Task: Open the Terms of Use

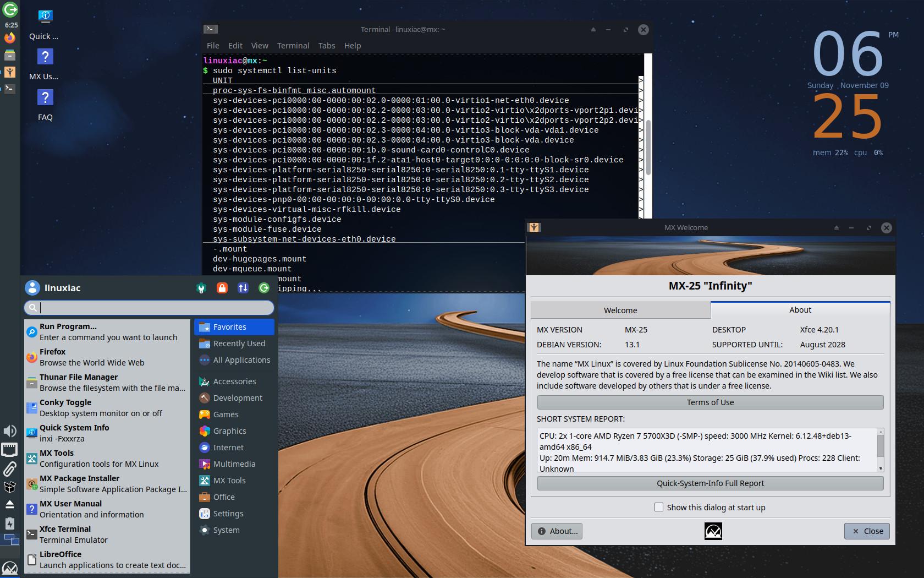Action: point(710,402)
